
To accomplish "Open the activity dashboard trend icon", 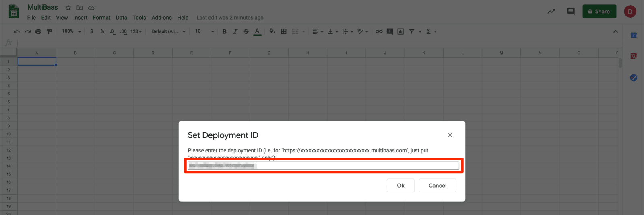I will click(551, 12).
